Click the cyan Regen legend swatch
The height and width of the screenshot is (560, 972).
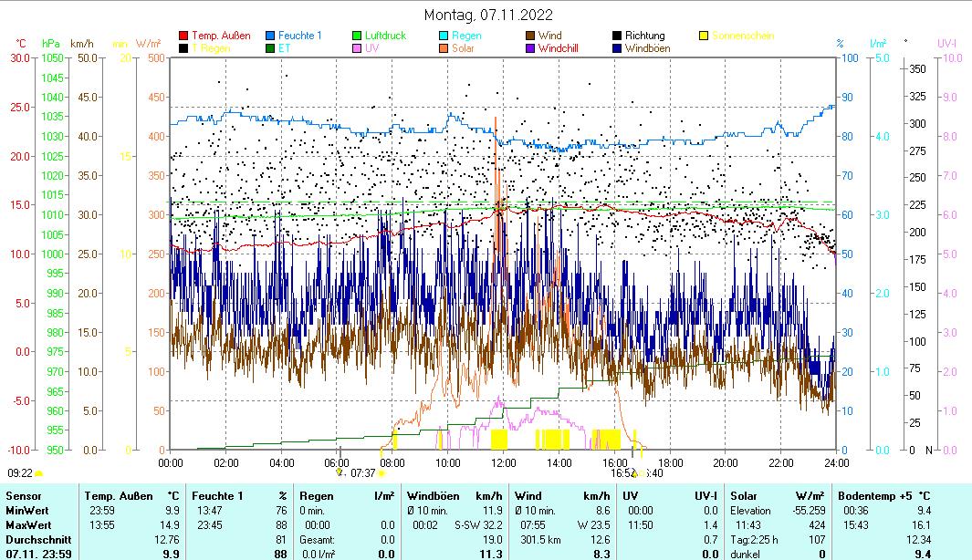[x=444, y=36]
